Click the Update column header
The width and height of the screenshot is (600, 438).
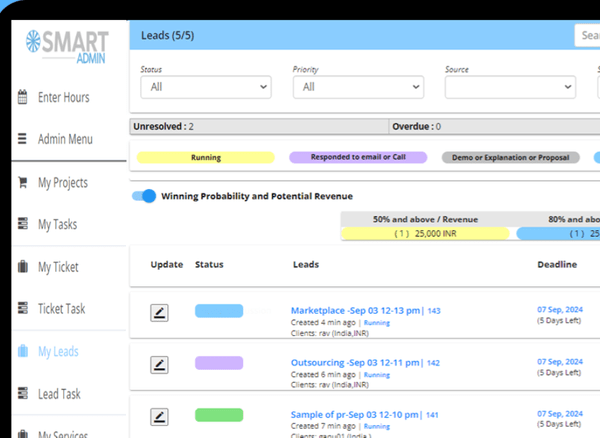click(x=166, y=265)
